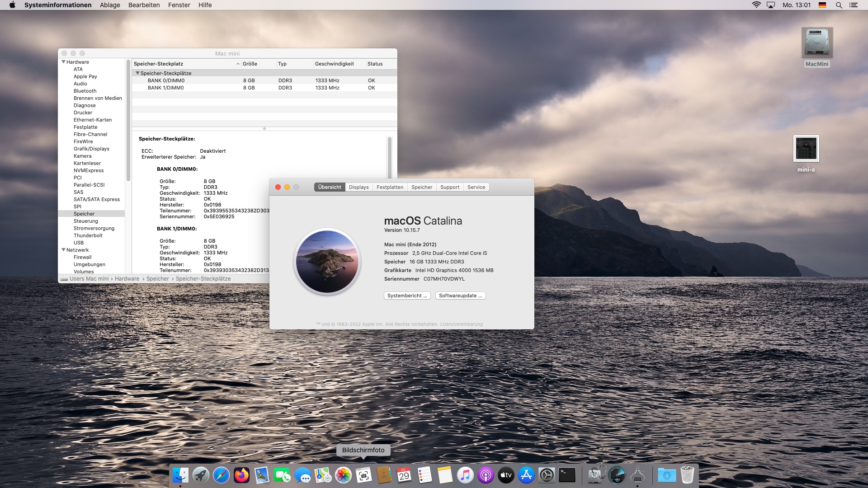Click the Systembericht button
The image size is (868, 488).
[x=407, y=296]
